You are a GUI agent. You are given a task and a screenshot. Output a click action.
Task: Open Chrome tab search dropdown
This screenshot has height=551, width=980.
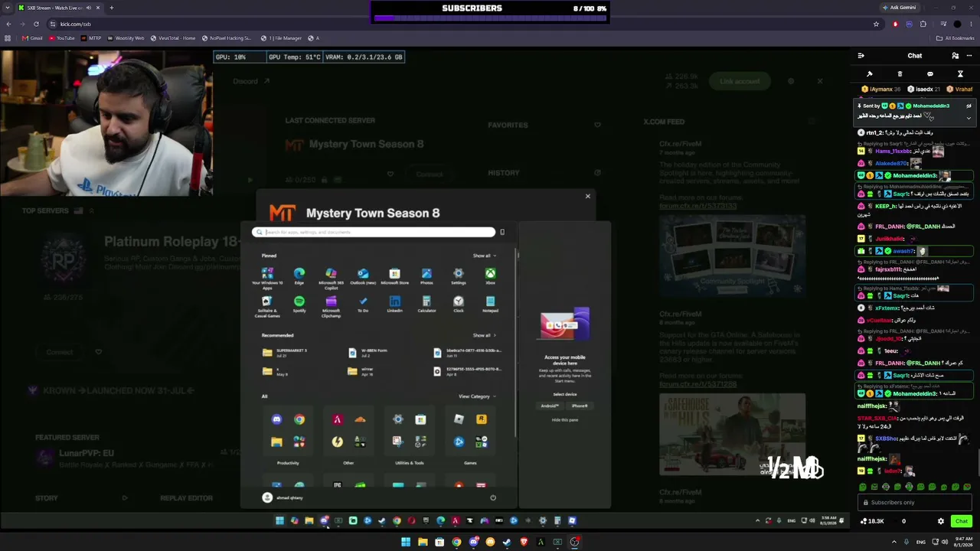pos(8,8)
